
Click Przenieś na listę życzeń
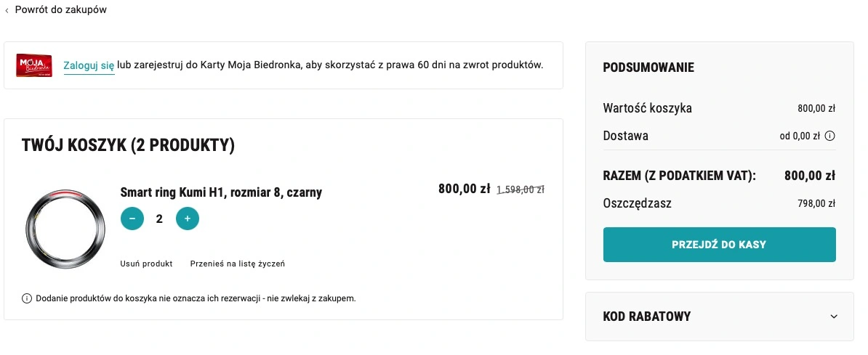(238, 264)
